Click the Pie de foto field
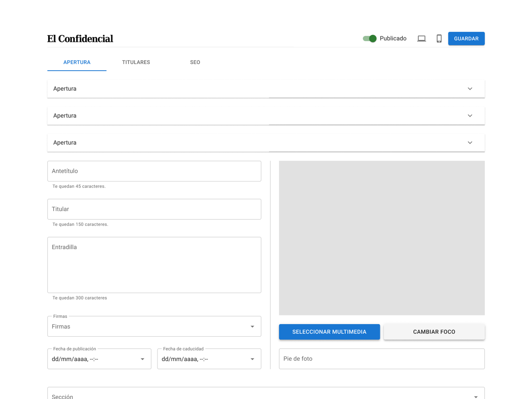The image size is (532, 399). tap(381, 359)
